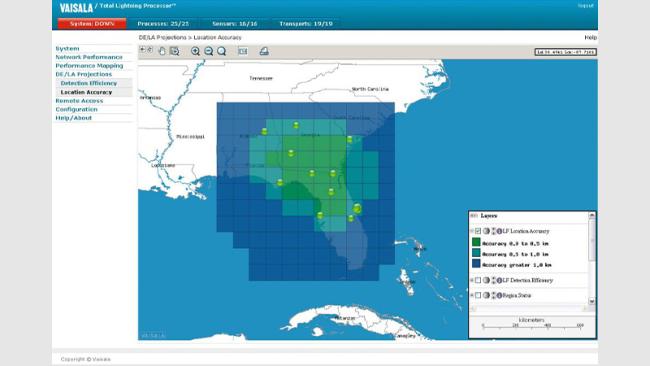Open Network Performance in sidebar
650x366 pixels.
(x=89, y=57)
